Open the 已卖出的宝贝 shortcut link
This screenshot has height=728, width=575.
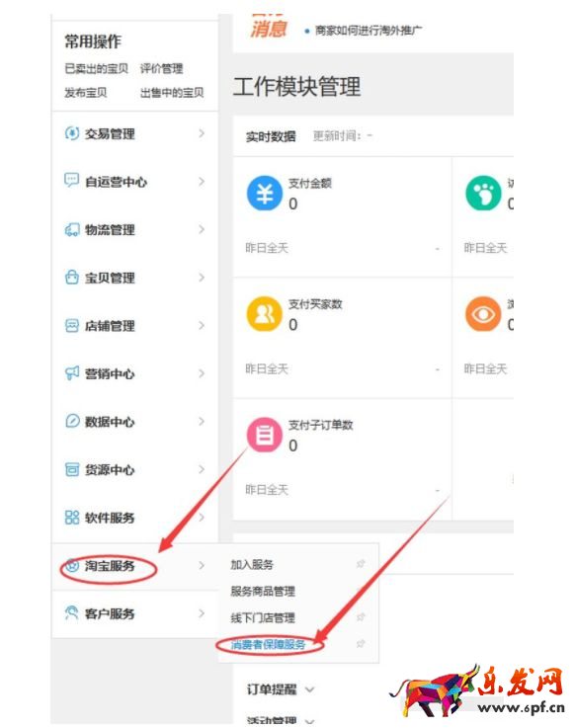tap(96, 69)
